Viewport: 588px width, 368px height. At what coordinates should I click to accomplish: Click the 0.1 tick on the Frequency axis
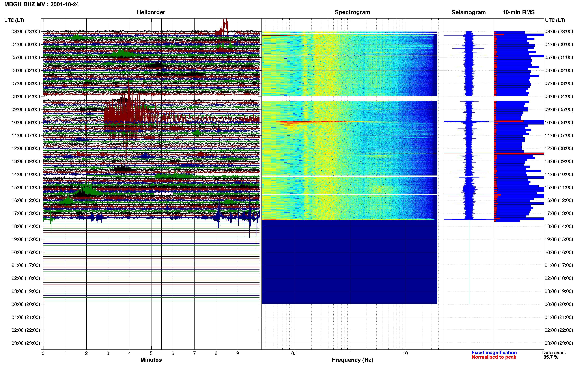[x=295, y=353]
